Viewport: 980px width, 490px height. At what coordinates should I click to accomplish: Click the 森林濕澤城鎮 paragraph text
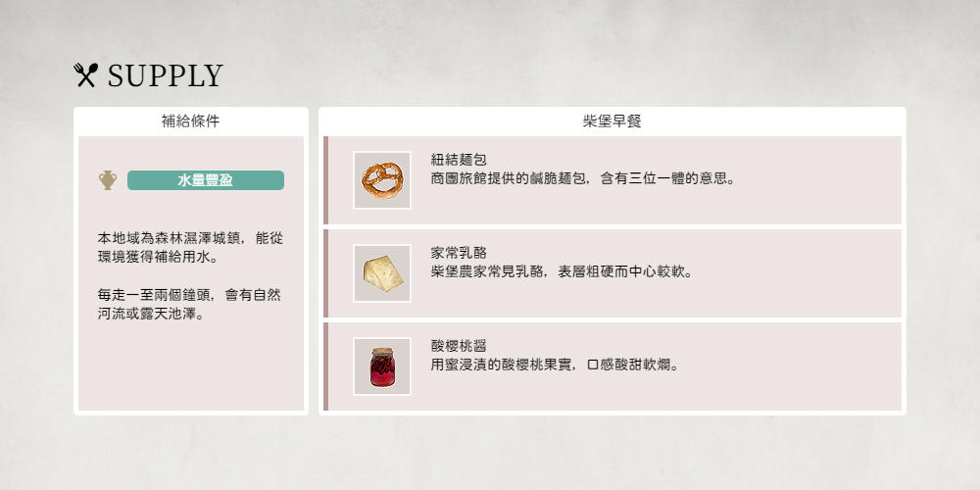coord(191,248)
